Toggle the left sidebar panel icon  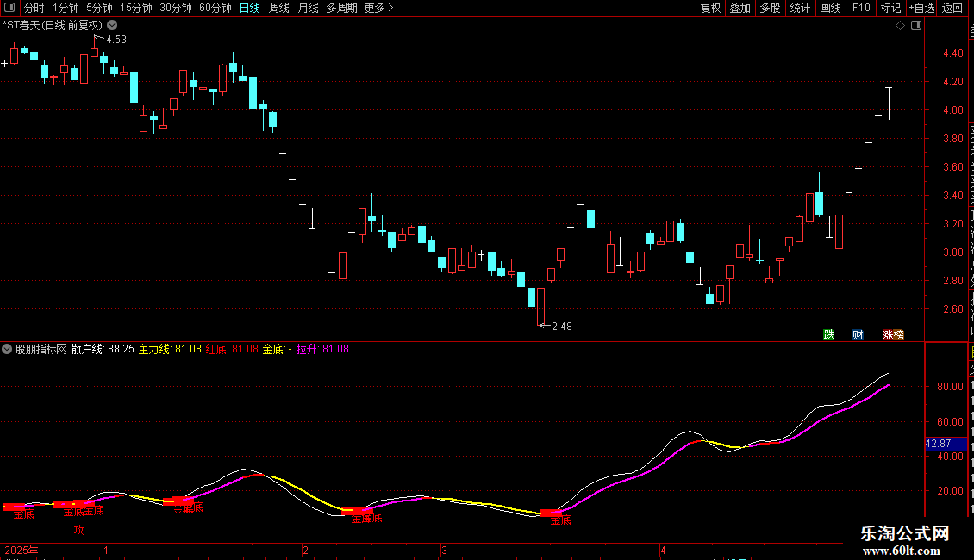[x=9, y=8]
